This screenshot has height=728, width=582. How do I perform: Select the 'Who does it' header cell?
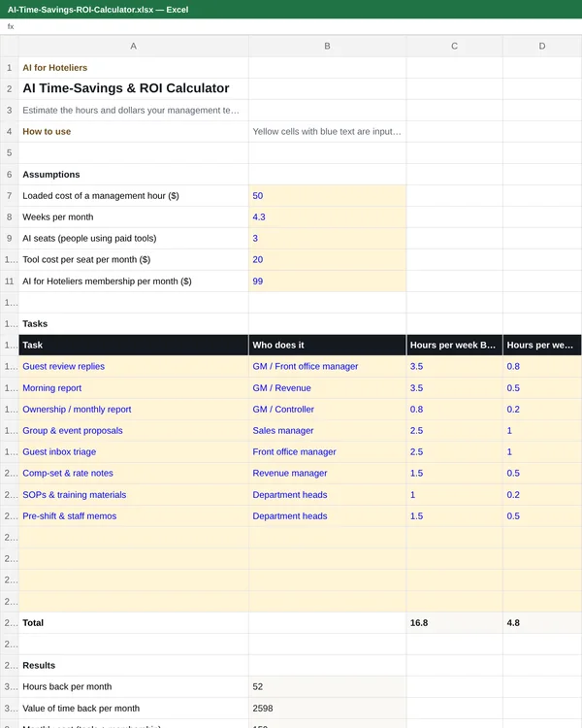pyautogui.click(x=327, y=345)
